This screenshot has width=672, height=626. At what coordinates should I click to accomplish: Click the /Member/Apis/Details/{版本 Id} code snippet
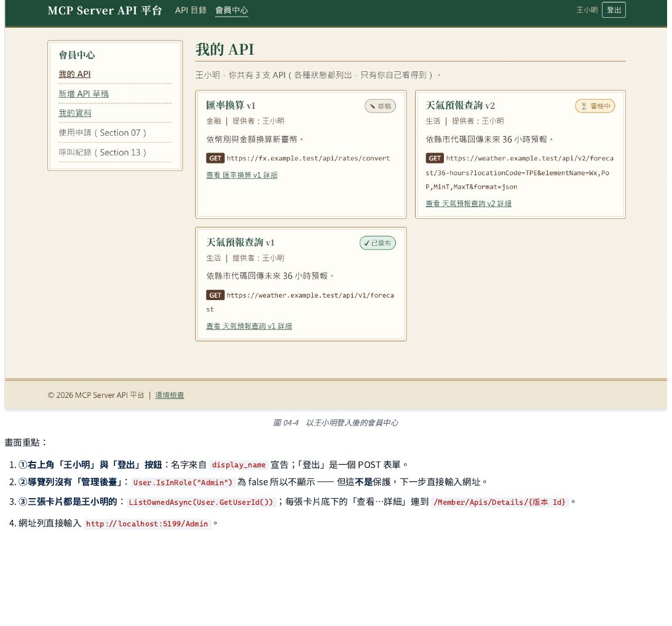click(x=500, y=502)
